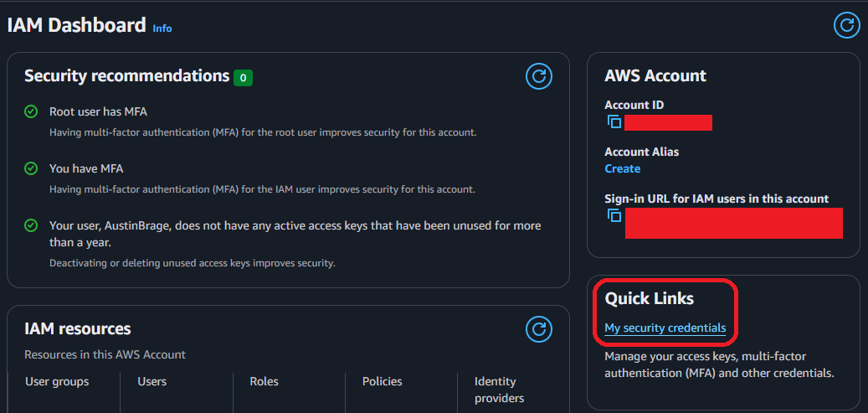Select the User groups resource column
This screenshot has width=868, height=413.
(x=57, y=381)
